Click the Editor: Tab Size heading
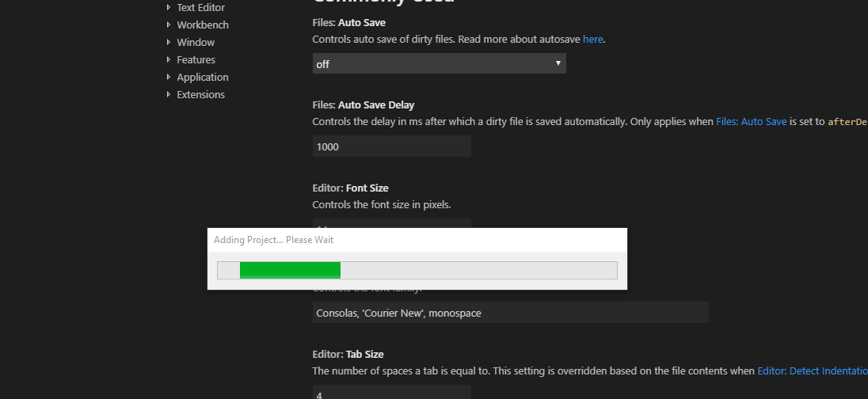Image resolution: width=868 pixels, height=399 pixels. tap(348, 354)
